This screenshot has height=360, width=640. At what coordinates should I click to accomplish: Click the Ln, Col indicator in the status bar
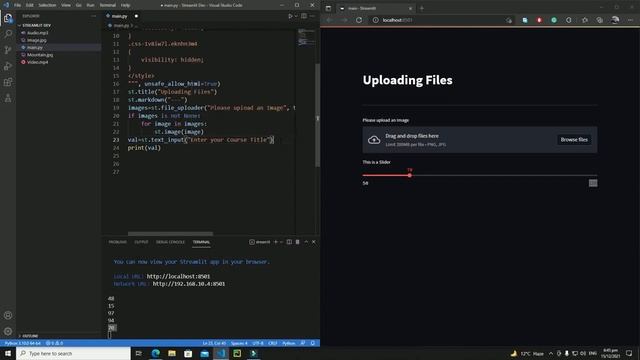214,343
